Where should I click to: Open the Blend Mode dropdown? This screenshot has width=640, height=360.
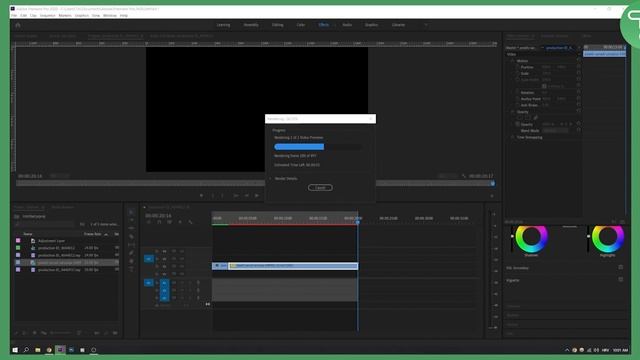556,131
